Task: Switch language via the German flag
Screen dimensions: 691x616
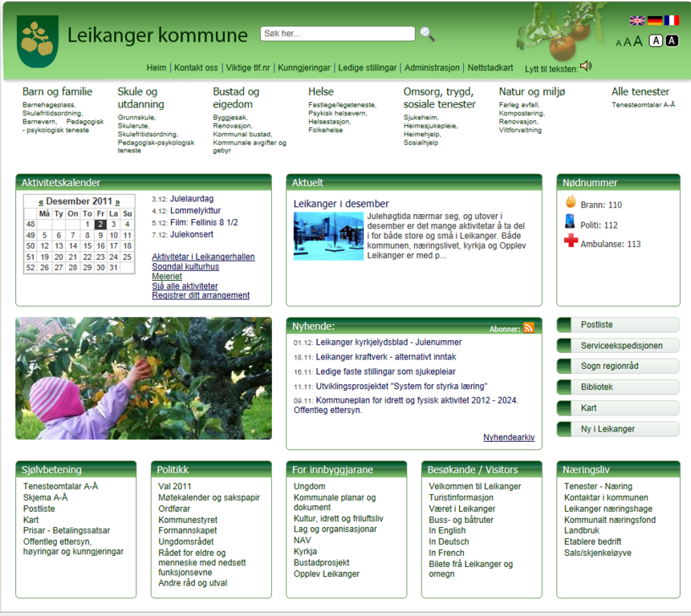Action: pyautogui.click(x=654, y=20)
